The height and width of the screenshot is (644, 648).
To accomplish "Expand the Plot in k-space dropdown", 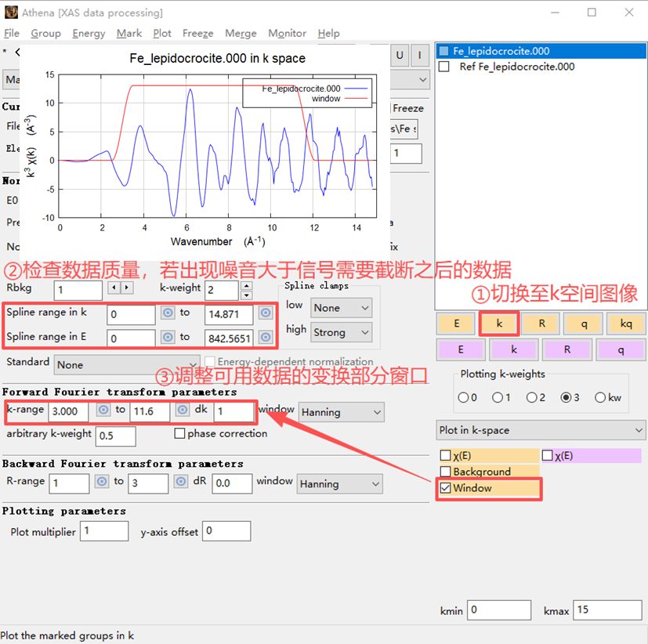I will pos(541,430).
